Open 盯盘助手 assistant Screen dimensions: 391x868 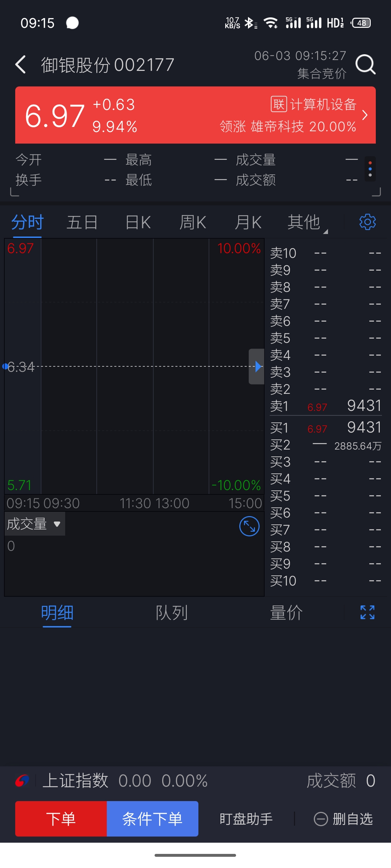(x=246, y=819)
